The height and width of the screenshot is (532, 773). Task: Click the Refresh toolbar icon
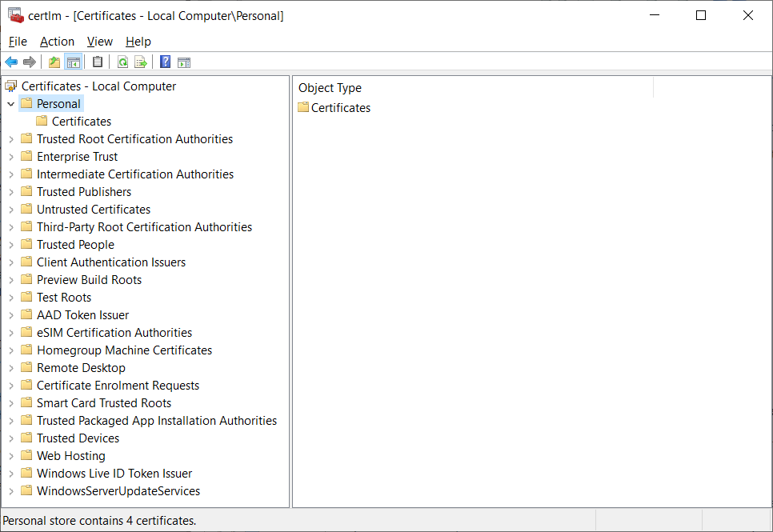[x=122, y=62]
